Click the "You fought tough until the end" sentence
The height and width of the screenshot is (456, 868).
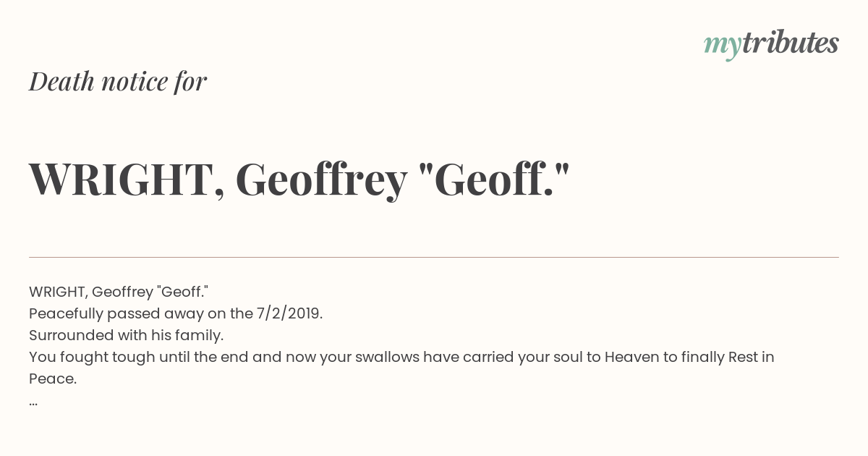tap(401, 357)
